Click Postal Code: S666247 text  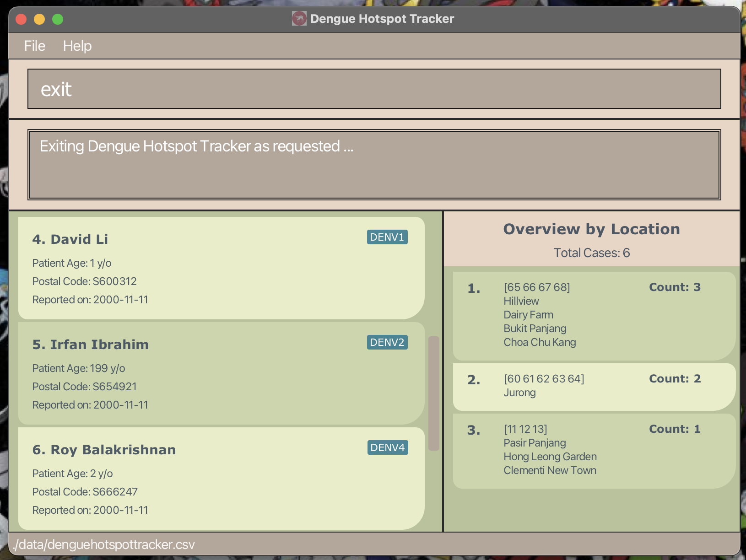coord(85,492)
